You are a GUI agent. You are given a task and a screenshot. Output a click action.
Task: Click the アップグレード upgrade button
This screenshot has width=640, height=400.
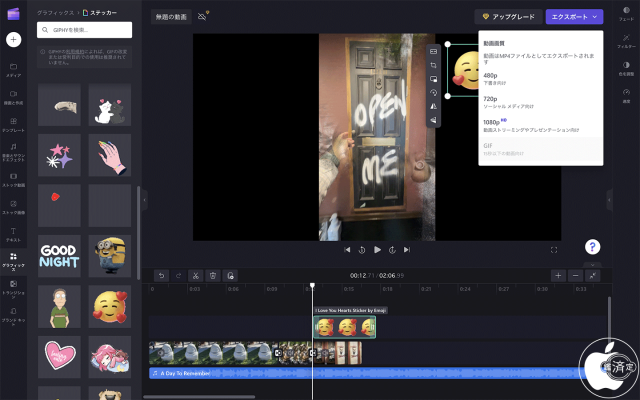(507, 17)
